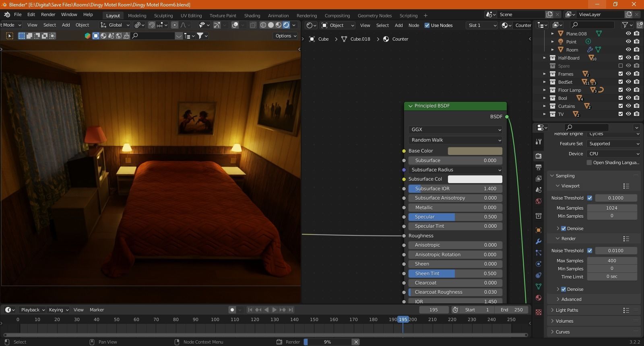
Task: Open the Render properties tab
Action: tap(539, 156)
